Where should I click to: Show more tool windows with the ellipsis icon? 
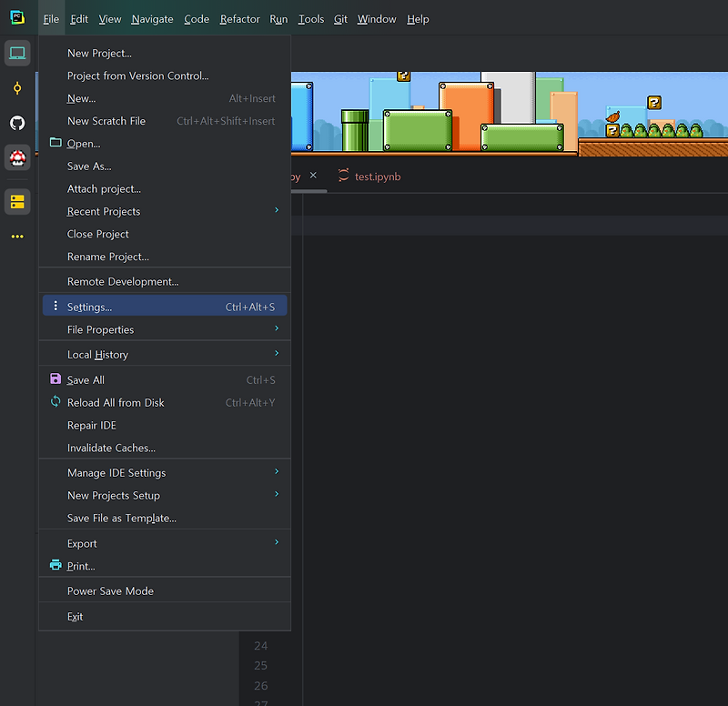coord(16,236)
